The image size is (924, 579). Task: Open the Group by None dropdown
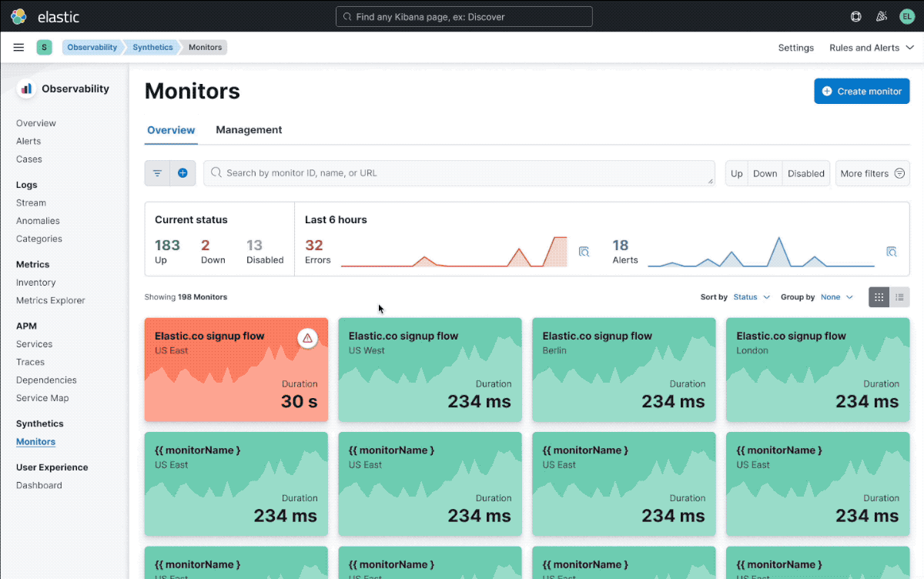tap(837, 297)
